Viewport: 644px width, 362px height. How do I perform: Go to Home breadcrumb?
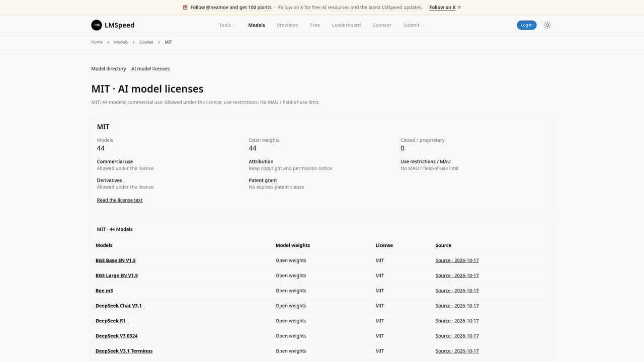97,42
